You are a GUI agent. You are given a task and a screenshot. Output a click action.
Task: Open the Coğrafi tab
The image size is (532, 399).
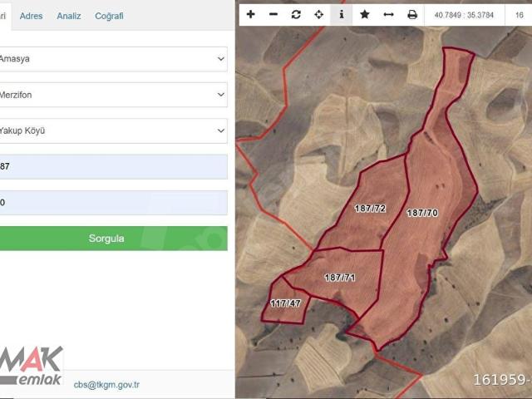click(x=109, y=16)
